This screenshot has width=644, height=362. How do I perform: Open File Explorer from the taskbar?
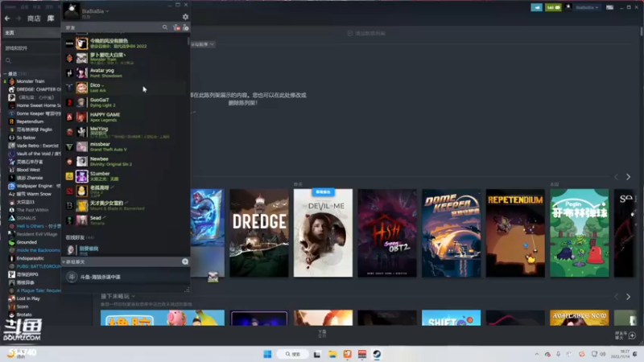coord(332,354)
